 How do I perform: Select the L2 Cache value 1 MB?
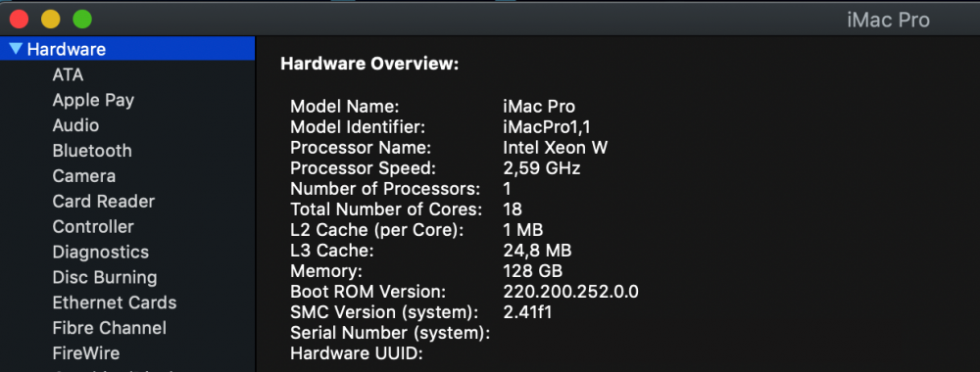click(522, 230)
